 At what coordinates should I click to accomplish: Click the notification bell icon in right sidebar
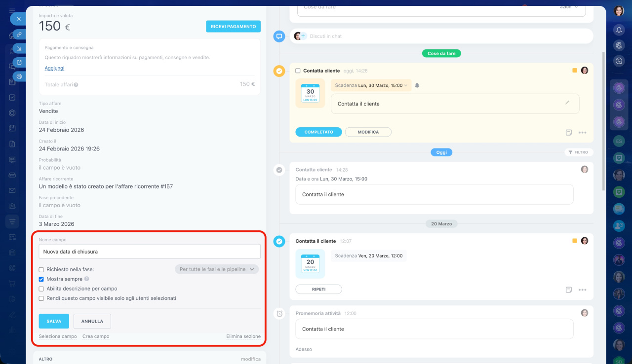619,30
